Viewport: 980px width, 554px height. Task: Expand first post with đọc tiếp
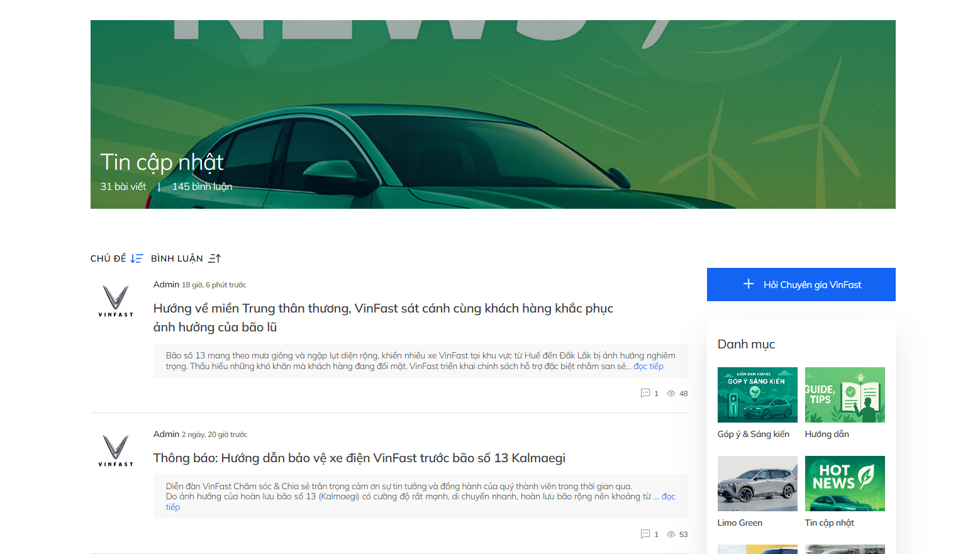click(x=648, y=367)
